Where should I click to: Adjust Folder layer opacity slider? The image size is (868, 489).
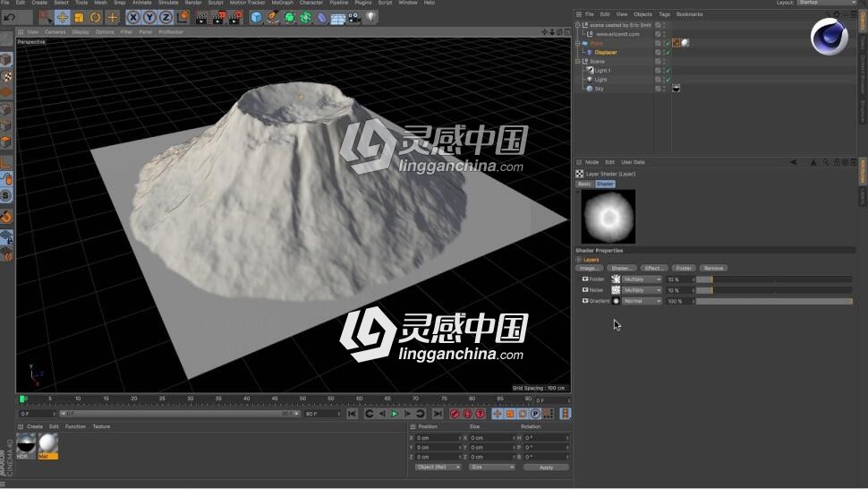point(774,279)
